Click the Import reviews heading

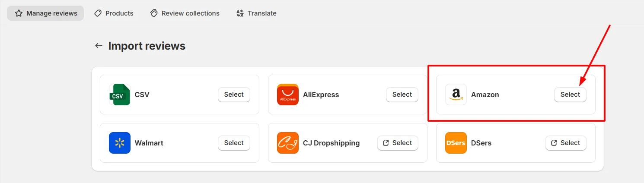pos(147,46)
